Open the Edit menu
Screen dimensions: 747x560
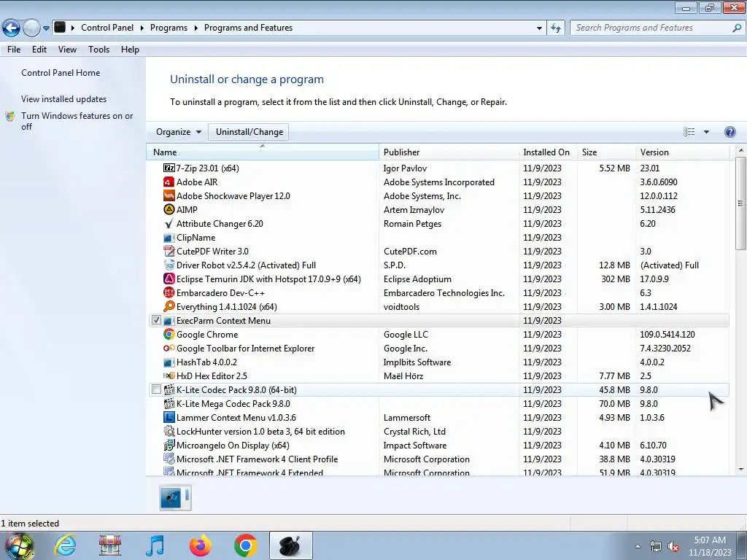click(x=39, y=50)
